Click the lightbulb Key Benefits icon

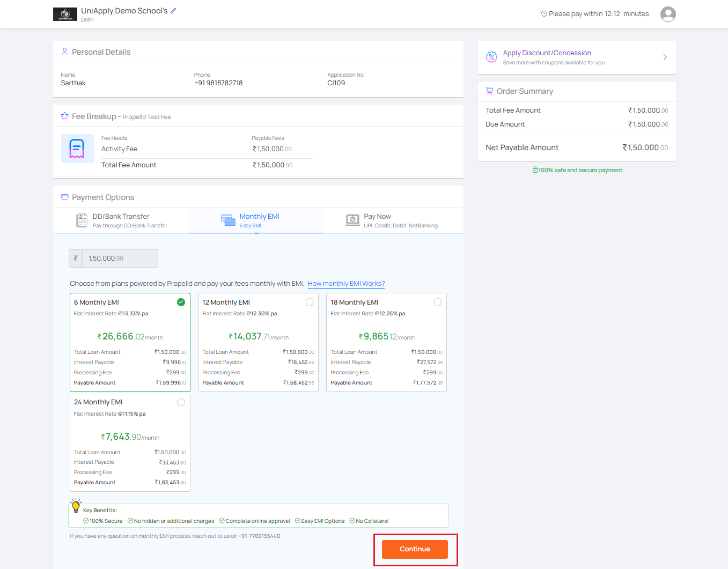click(76, 505)
